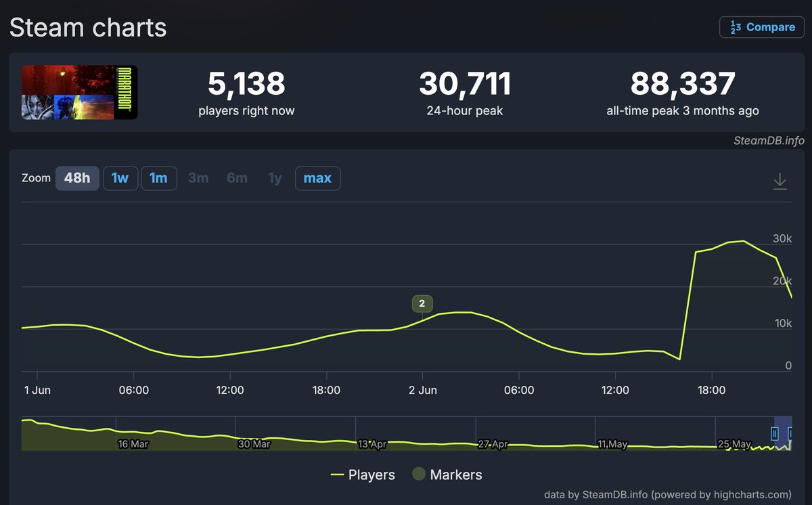Click the 13 Apr navigator date label

pos(371,444)
